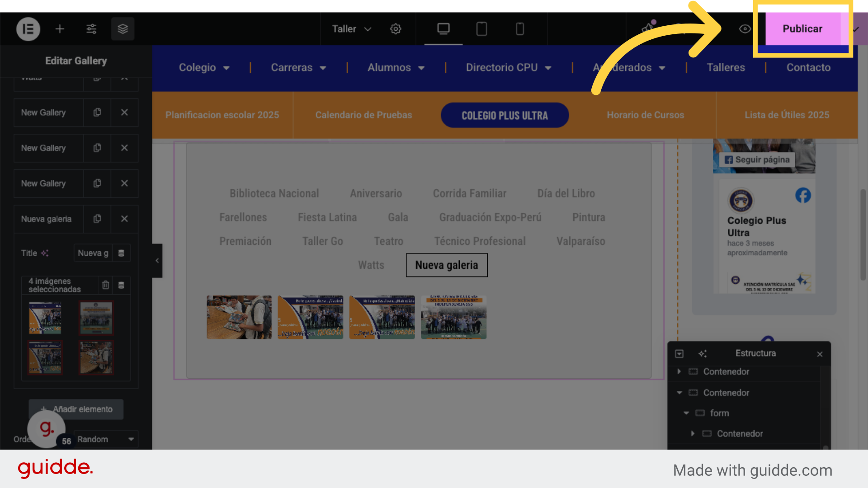Click the COLEGIO PLUS ULTRA button
This screenshot has height=488, width=868.
pos(505,115)
